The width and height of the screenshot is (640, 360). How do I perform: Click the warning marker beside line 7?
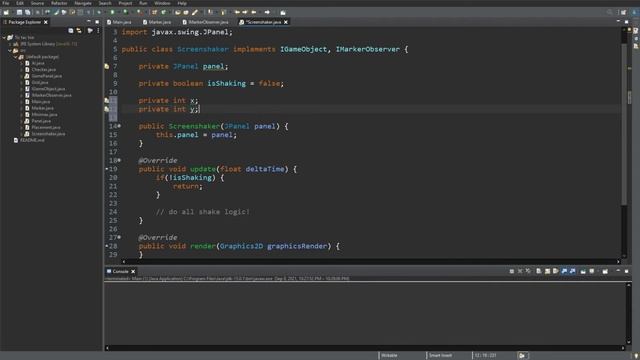pos(107,66)
